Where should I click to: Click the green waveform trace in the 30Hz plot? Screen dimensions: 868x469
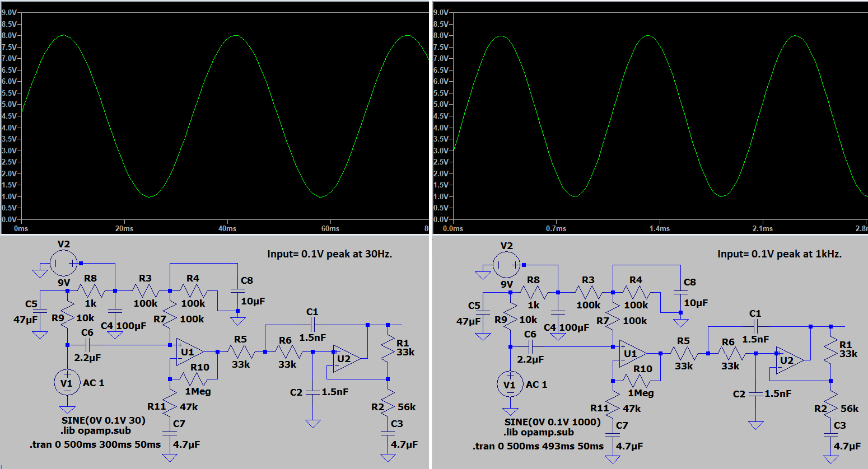(107, 116)
